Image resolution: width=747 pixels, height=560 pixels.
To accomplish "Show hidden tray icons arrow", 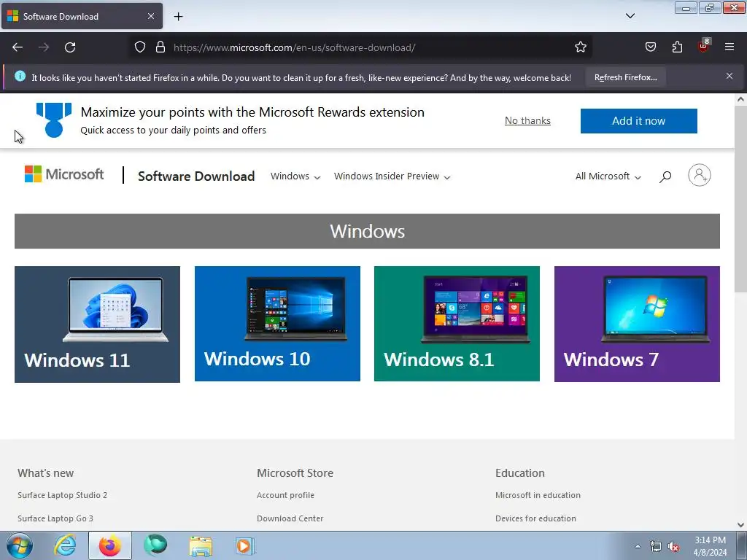I will 638,547.
